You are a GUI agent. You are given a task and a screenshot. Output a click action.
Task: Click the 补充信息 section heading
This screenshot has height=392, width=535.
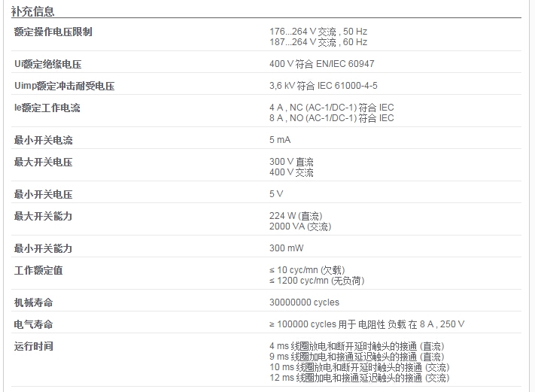point(33,11)
